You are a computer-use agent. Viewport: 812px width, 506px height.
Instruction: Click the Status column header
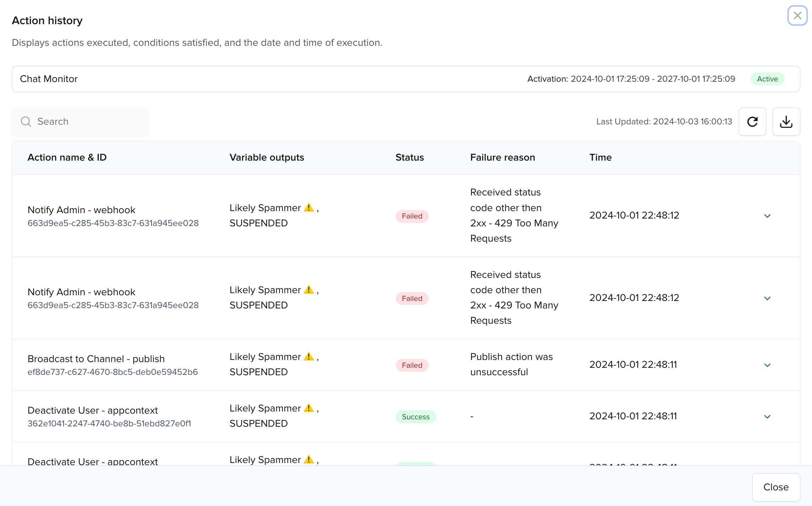410,157
